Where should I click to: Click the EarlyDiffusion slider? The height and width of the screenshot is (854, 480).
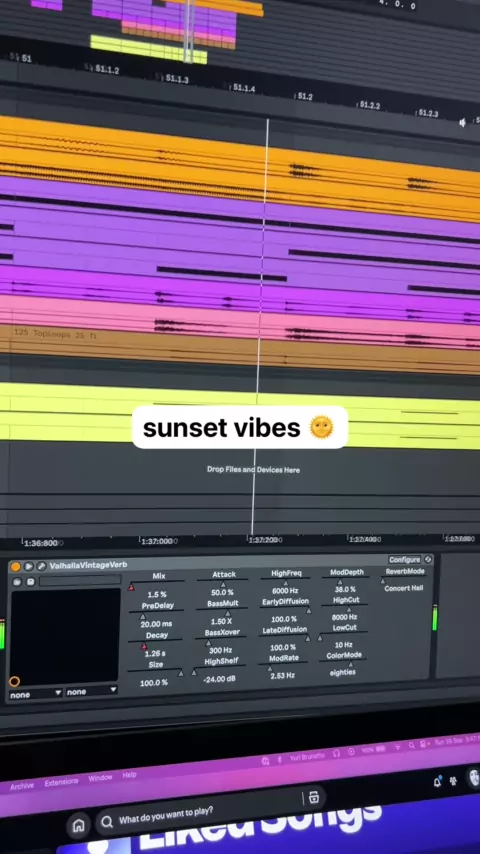[x=285, y=610]
